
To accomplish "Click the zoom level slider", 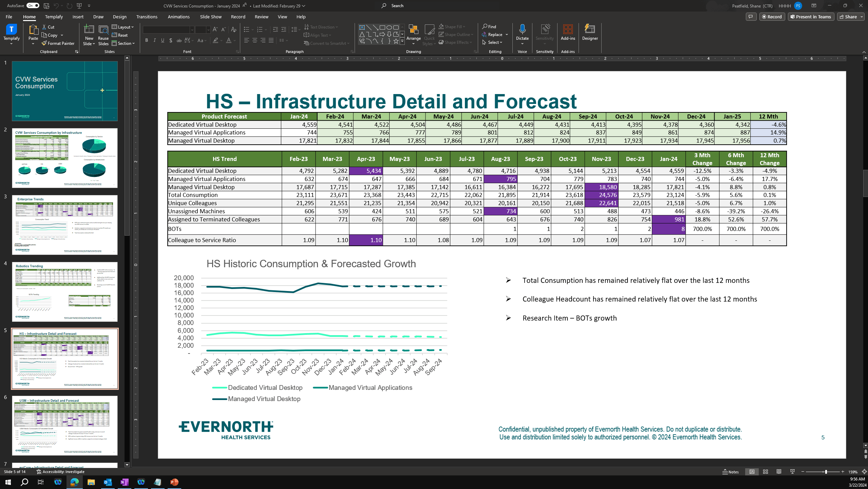I will coord(826,472).
